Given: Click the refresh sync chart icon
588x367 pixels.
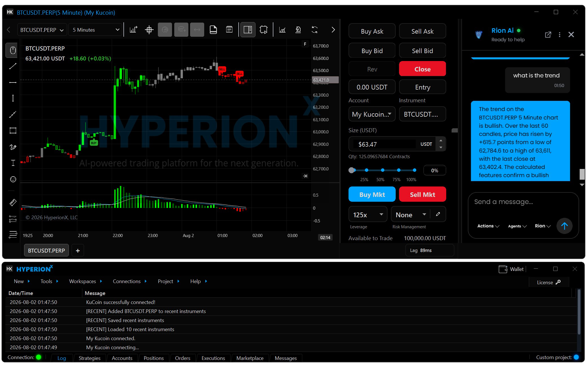Looking at the screenshot, I should [315, 30].
